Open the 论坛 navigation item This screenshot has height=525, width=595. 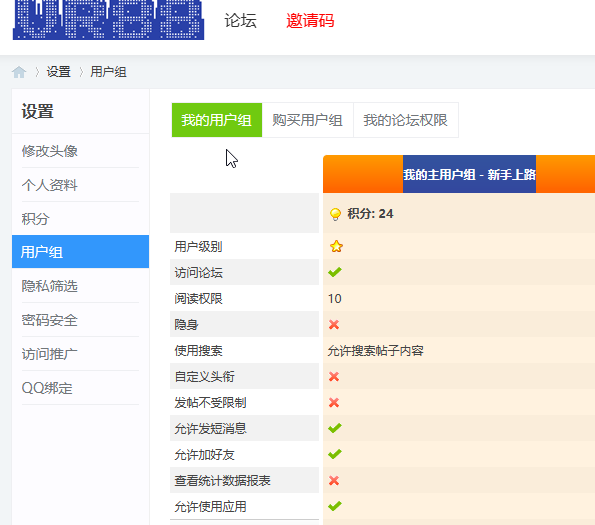tap(240, 20)
